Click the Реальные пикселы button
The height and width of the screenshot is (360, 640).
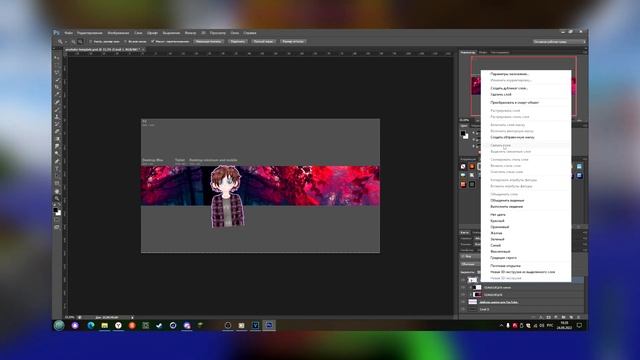click(x=208, y=42)
